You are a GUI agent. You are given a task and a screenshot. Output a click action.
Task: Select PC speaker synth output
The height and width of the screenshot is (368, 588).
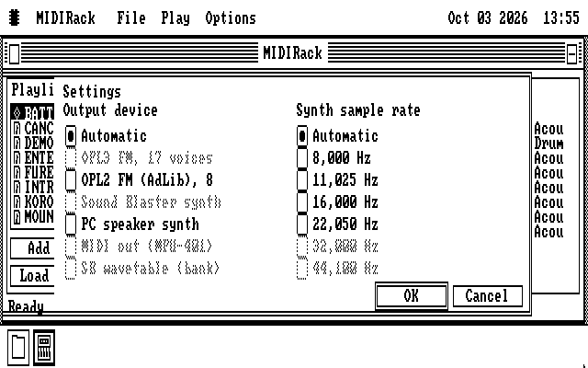[x=132, y=224]
